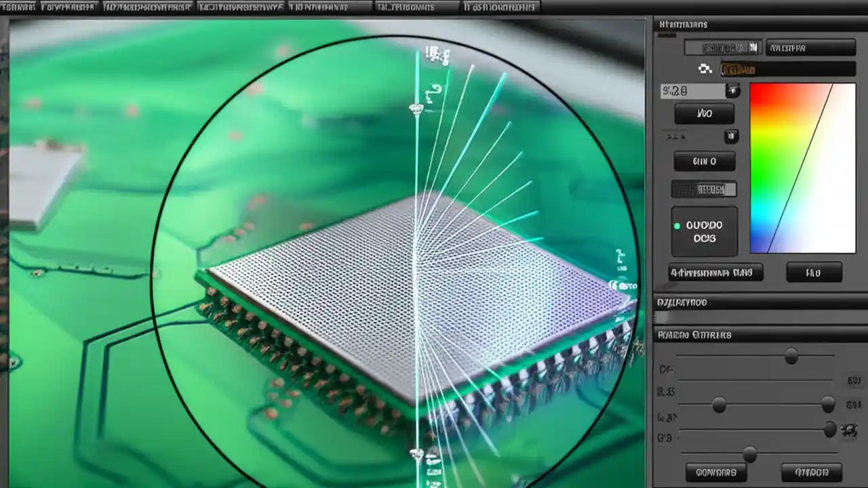Screen dimensions: 868x488
Task: Toggle the GIN O option button
Action: pyautogui.click(x=704, y=161)
